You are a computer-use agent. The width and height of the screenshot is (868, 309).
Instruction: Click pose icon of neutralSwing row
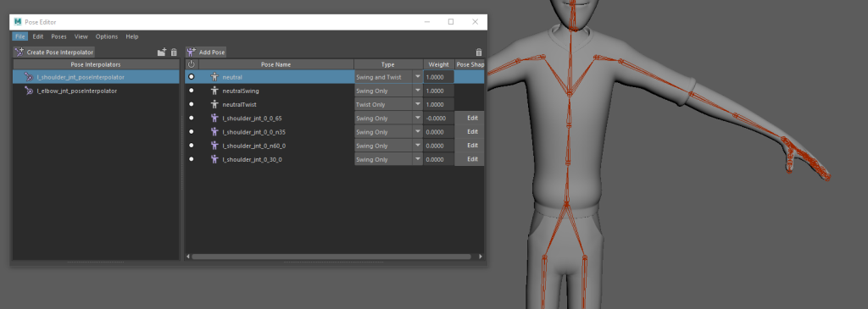click(x=214, y=91)
